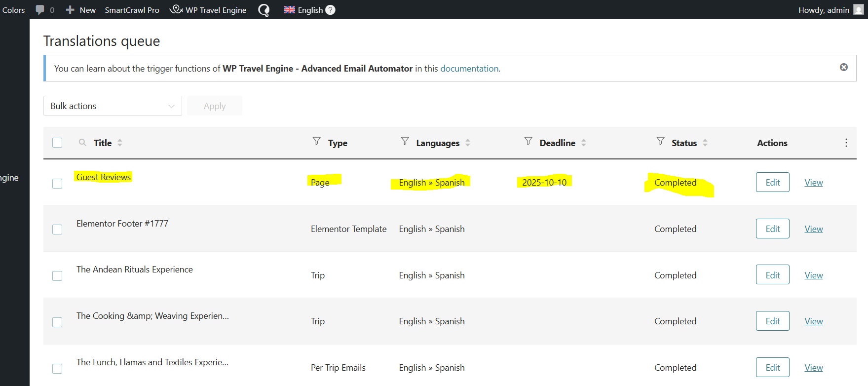
Task: View The Andean Rituals Experience translation
Action: click(813, 275)
